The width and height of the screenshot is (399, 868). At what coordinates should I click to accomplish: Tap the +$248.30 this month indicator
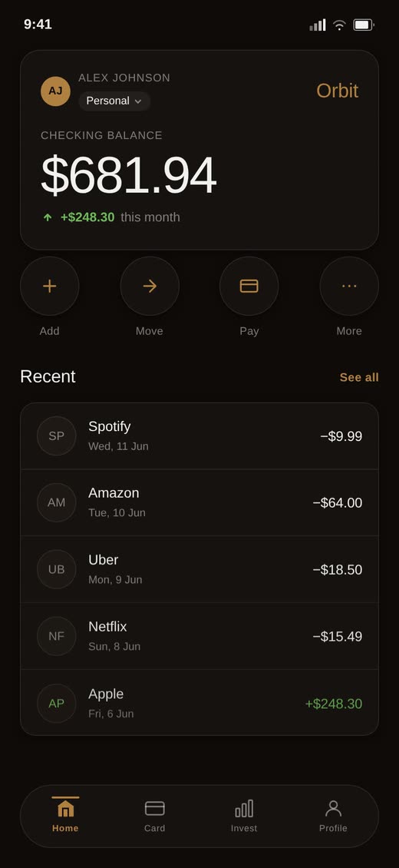pos(111,217)
